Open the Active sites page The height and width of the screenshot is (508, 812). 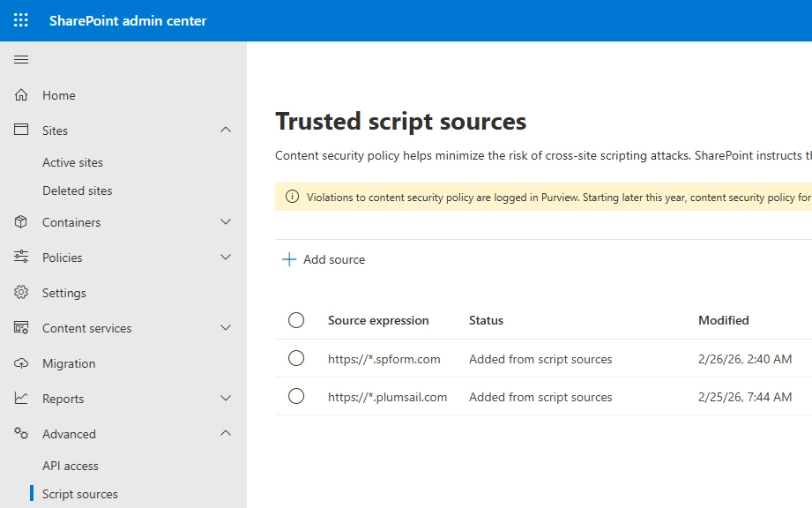pyautogui.click(x=74, y=162)
